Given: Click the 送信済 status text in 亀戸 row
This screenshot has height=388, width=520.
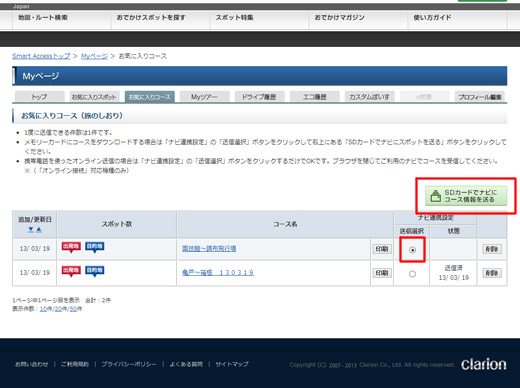Looking at the screenshot, I should pyautogui.click(x=454, y=268).
